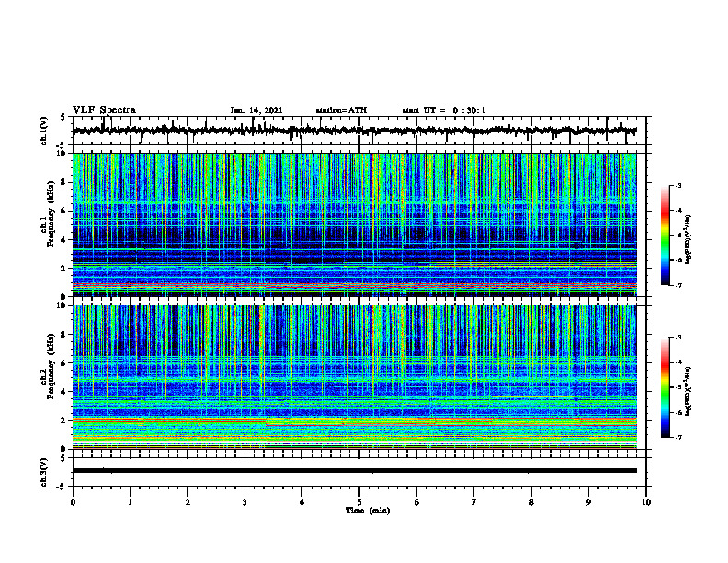Click time axis tick label "4"

301,502
